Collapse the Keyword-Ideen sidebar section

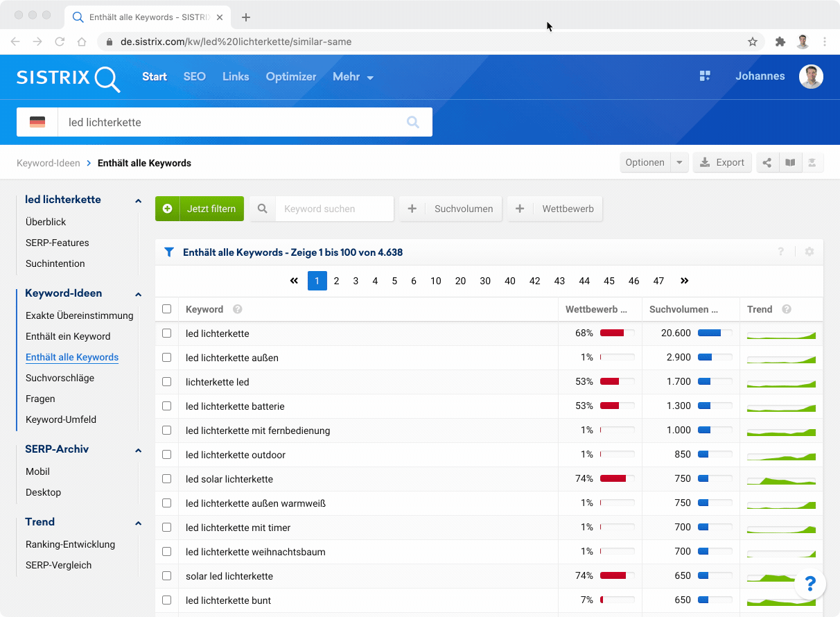[138, 294]
